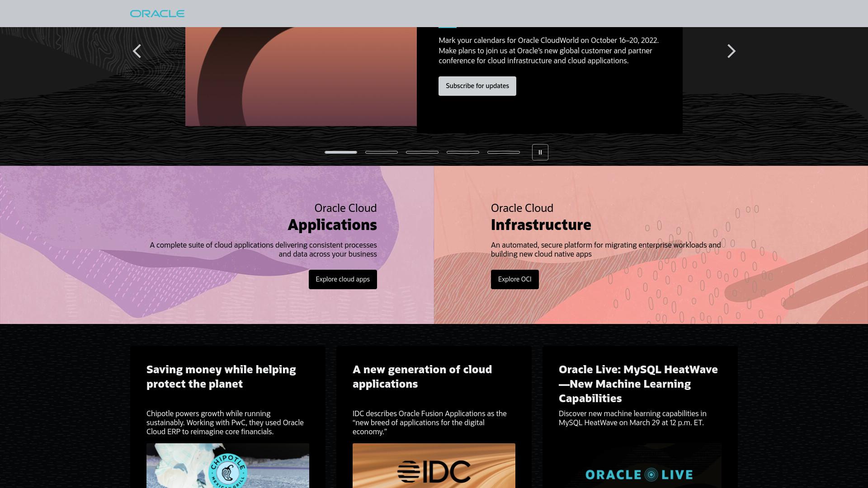Click the IDC logo thumbnail
868x488 pixels.
click(434, 465)
